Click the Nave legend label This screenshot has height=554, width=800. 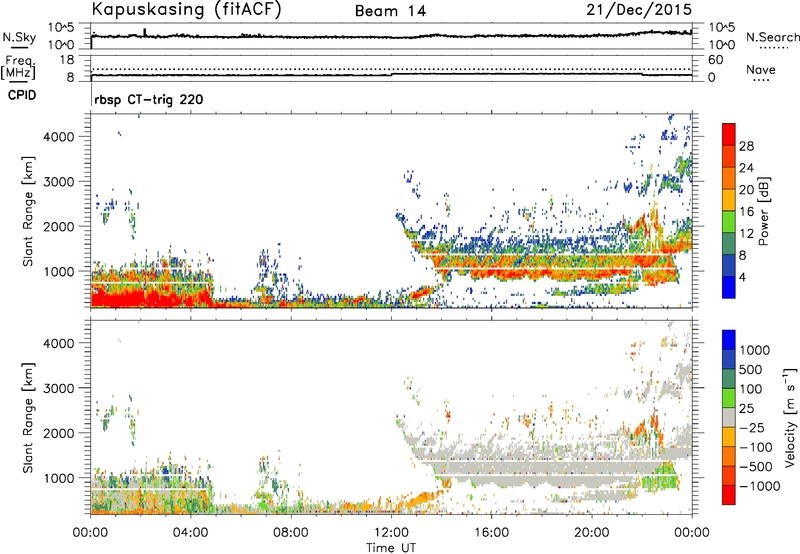click(x=760, y=70)
